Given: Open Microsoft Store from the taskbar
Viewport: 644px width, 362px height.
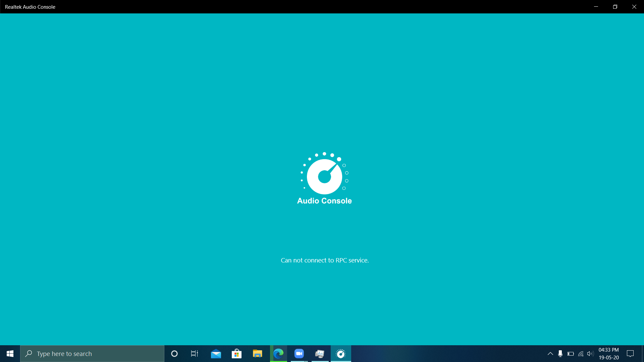Looking at the screenshot, I should click(236, 354).
